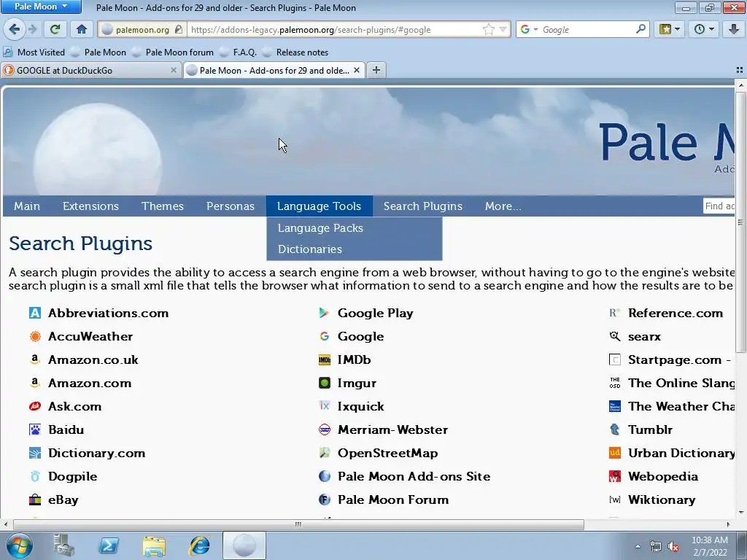Screen dimensions: 747x560
Task: Open the URL bar history dropdown arrow
Action: (x=503, y=29)
